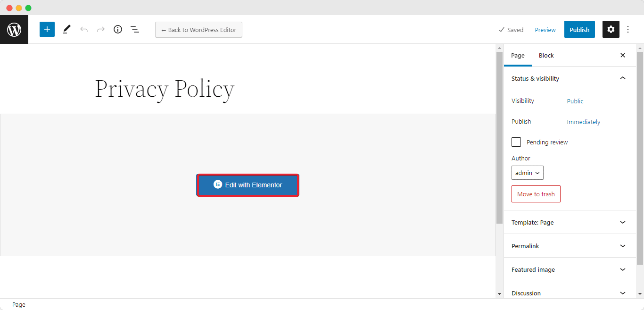Open the block inserter with the plus icon
Screen dimensions: 644x310
(47, 29)
